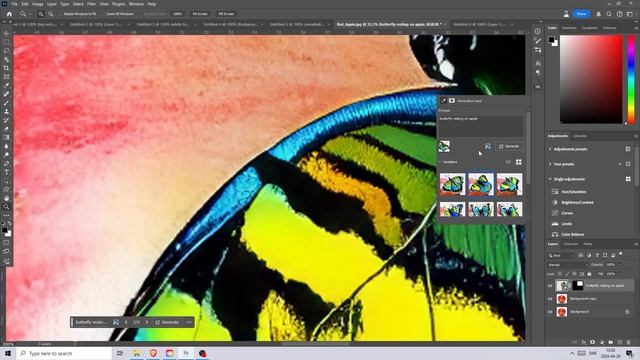Collapse Single adjustments section
The height and width of the screenshot is (360, 640).
pyautogui.click(x=550, y=179)
